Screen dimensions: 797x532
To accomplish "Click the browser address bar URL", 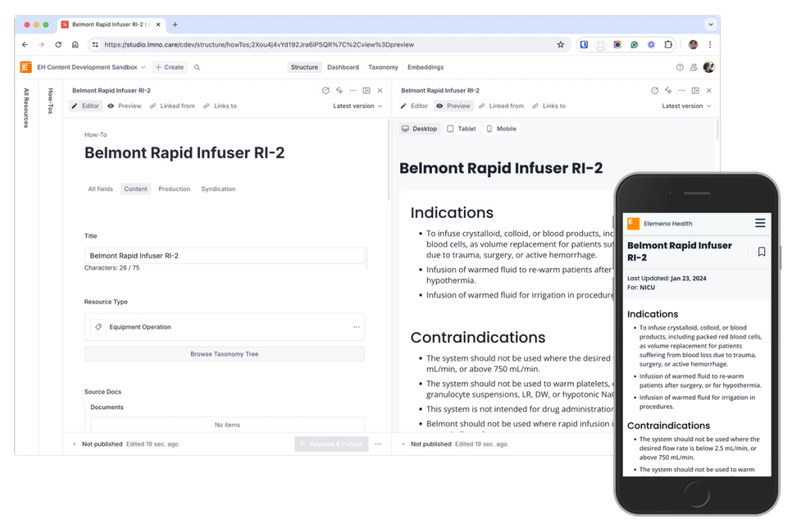I will 259,44.
